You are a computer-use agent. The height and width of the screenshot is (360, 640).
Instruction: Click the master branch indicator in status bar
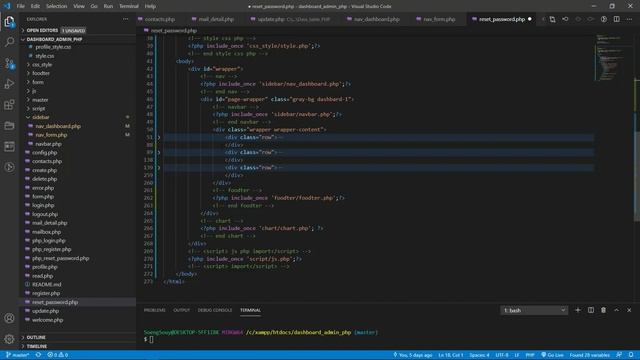coord(17,355)
